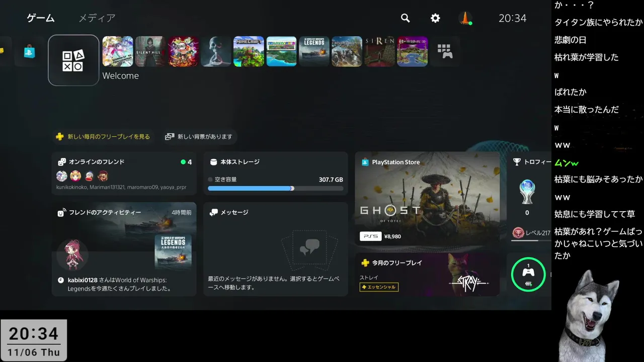Click the 307.7 GB free space value
Image resolution: width=644 pixels, height=362 pixels.
(x=331, y=179)
